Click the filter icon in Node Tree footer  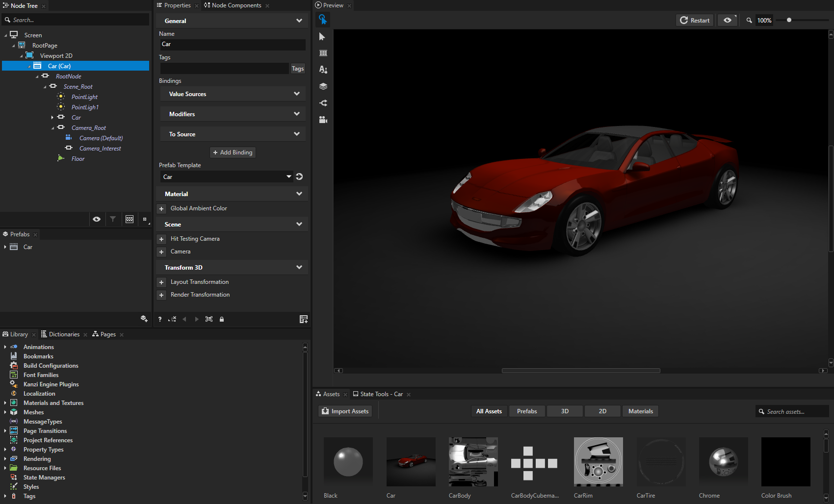113,219
